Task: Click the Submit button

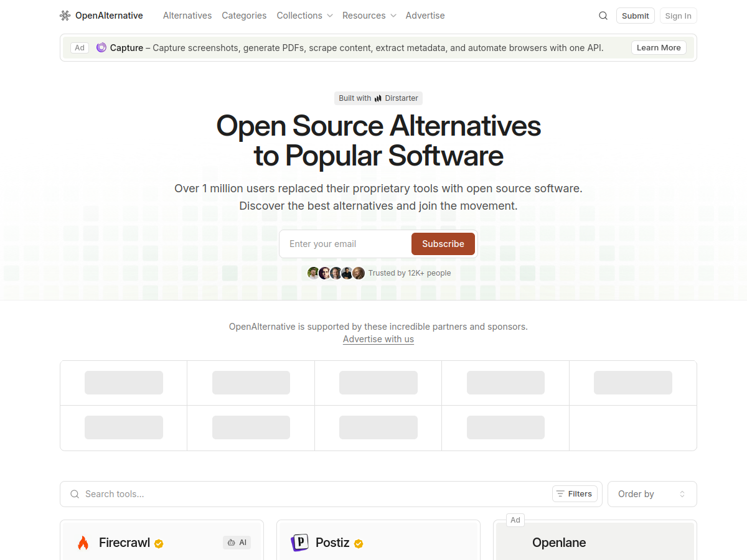Action: click(636, 16)
